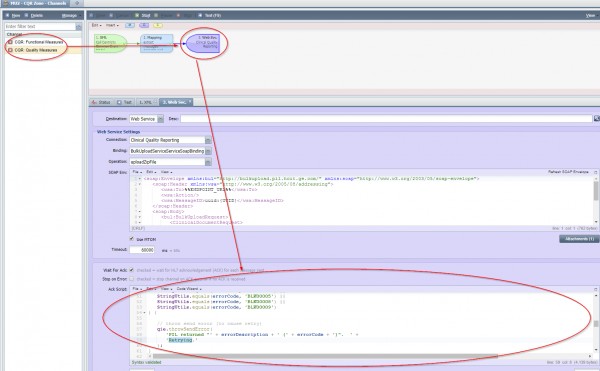600x371 pixels.
Task: Open the Binding dropdown
Action: tap(208, 151)
